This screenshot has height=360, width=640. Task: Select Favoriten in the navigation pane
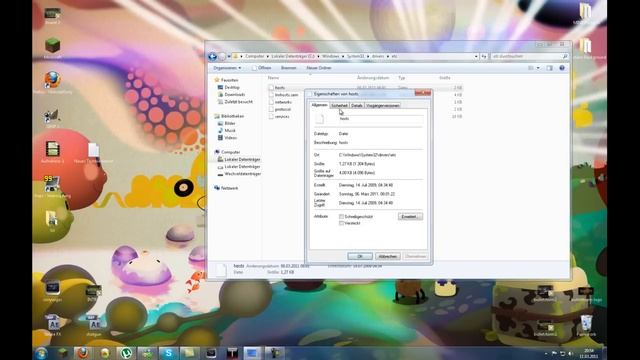pos(229,80)
